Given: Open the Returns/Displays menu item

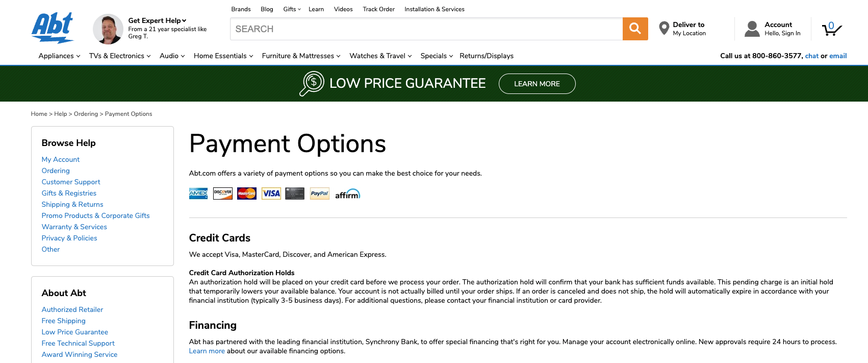Looking at the screenshot, I should point(487,56).
